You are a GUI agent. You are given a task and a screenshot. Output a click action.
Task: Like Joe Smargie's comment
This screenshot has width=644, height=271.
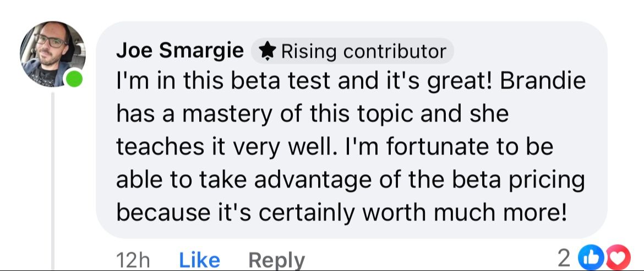pos(199,259)
